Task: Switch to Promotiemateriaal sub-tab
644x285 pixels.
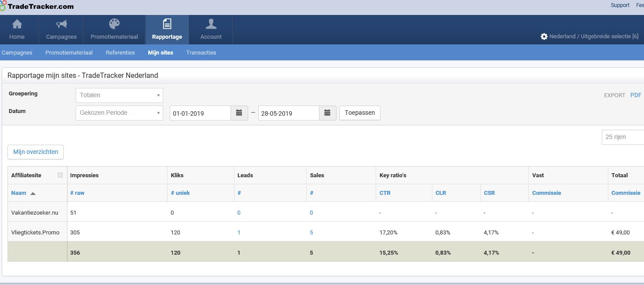Action: tap(69, 52)
